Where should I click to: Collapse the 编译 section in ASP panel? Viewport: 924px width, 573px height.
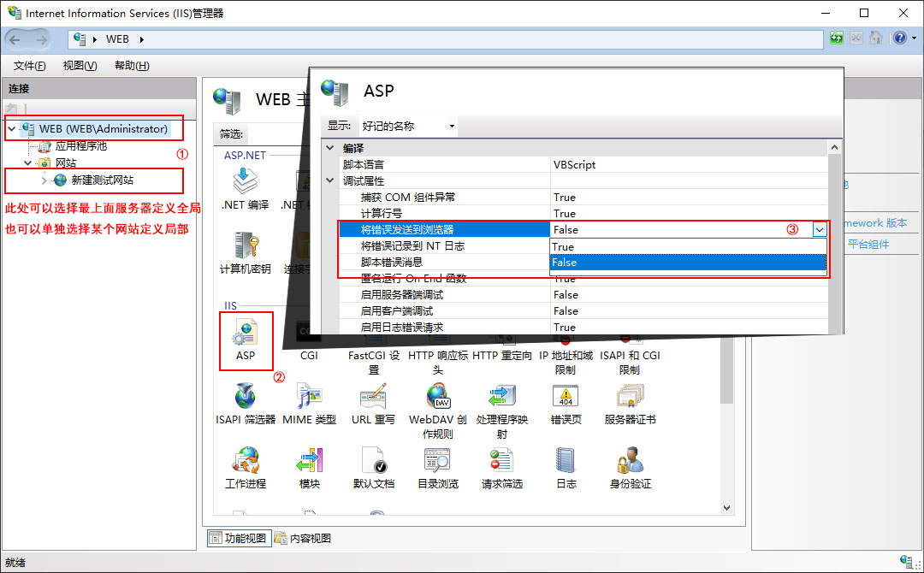pyautogui.click(x=330, y=149)
